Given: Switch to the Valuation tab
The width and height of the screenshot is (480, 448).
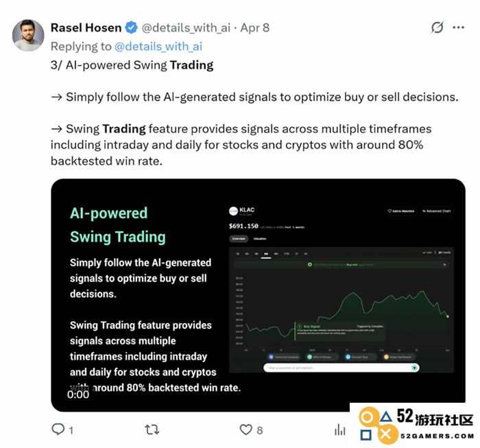Looking at the screenshot, I should (260, 239).
